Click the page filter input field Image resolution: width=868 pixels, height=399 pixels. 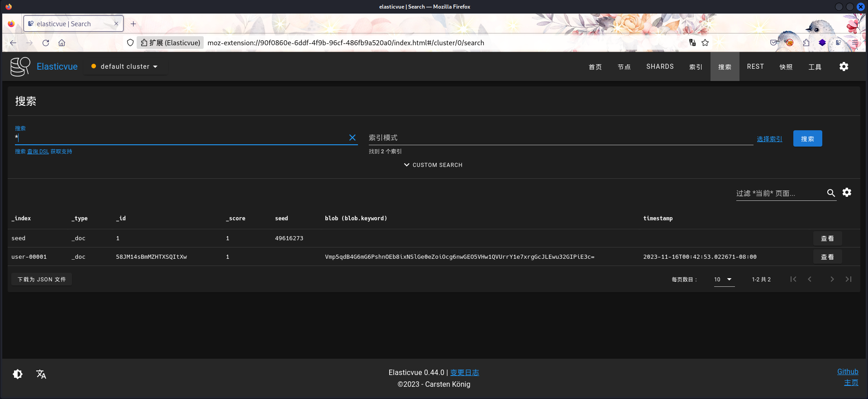point(780,193)
